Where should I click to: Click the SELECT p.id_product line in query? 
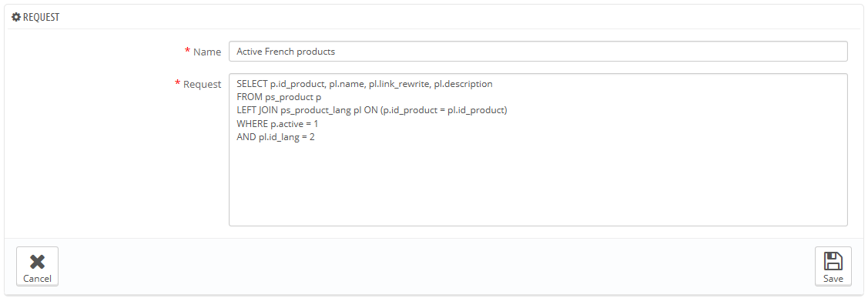364,84
